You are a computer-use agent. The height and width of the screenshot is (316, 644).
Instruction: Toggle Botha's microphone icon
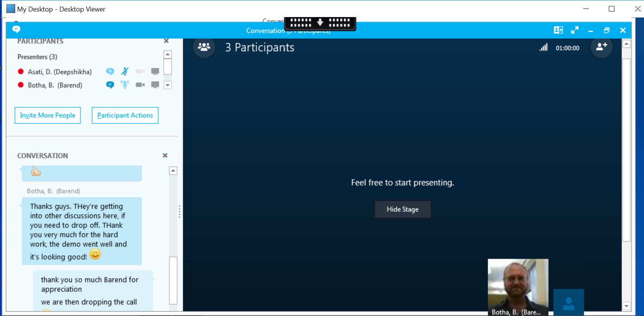point(125,85)
